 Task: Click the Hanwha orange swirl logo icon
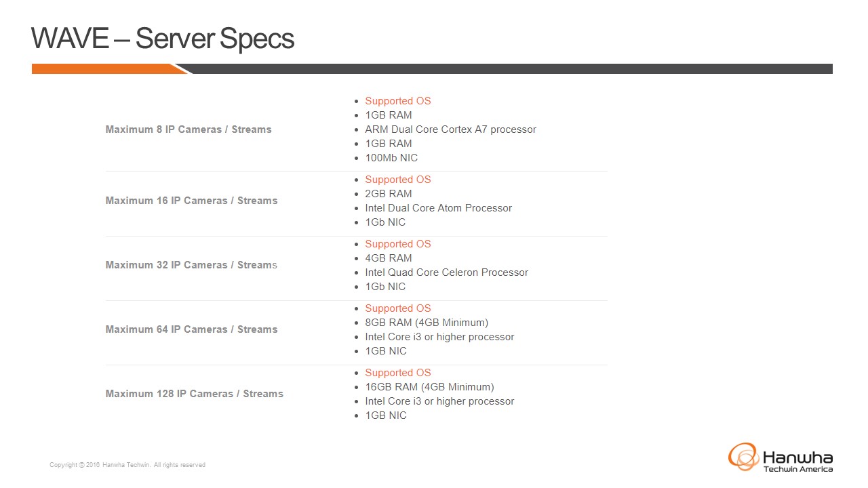(x=743, y=456)
